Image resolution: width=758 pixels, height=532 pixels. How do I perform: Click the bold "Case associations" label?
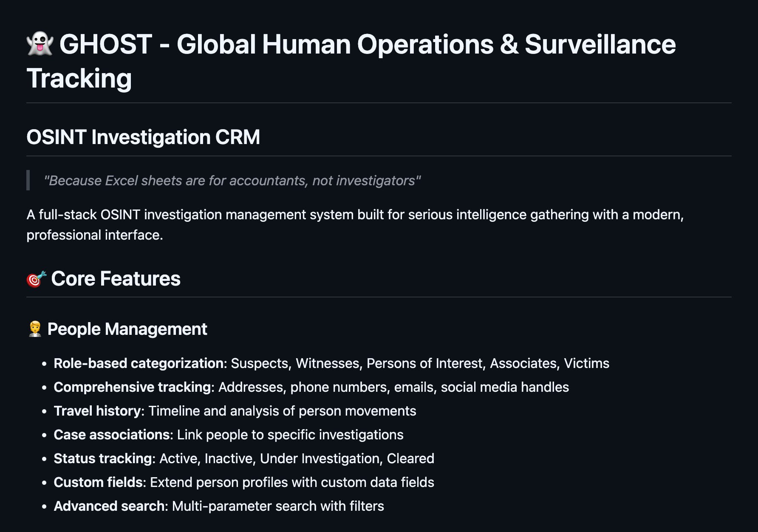pyautogui.click(x=112, y=435)
